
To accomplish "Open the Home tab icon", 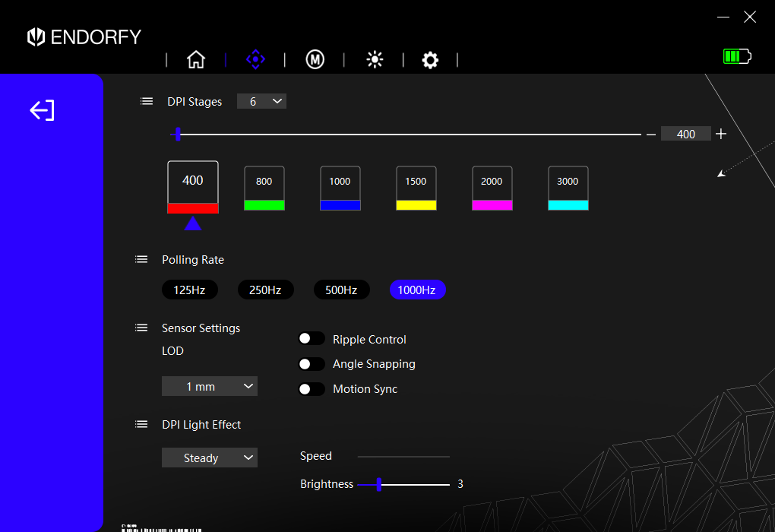I will (196, 59).
